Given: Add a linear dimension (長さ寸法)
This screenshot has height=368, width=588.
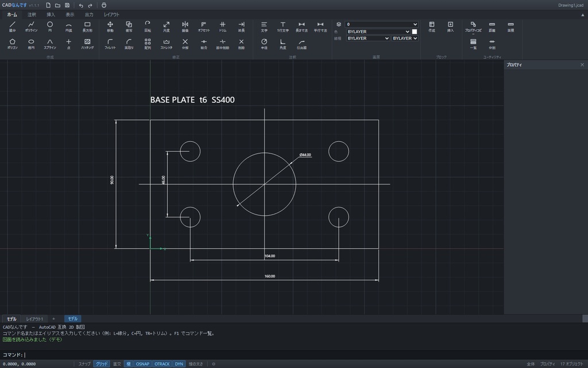Looking at the screenshot, I should point(301,26).
